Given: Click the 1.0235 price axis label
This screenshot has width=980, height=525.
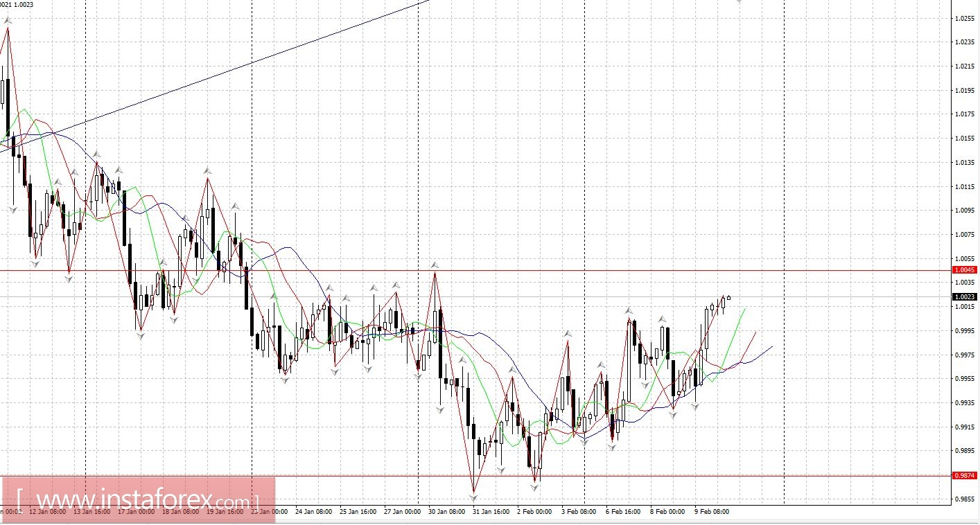Looking at the screenshot, I should 964,42.
